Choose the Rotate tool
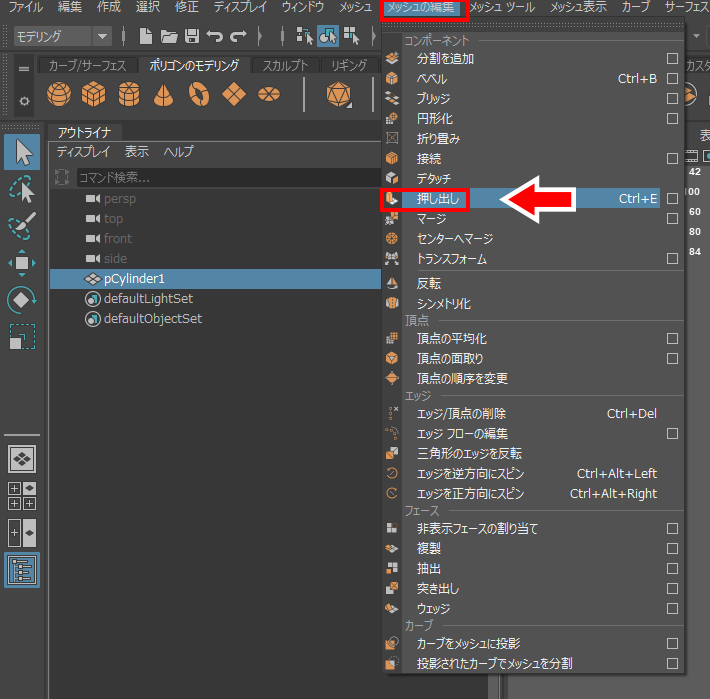The image size is (710, 699). tap(22, 300)
